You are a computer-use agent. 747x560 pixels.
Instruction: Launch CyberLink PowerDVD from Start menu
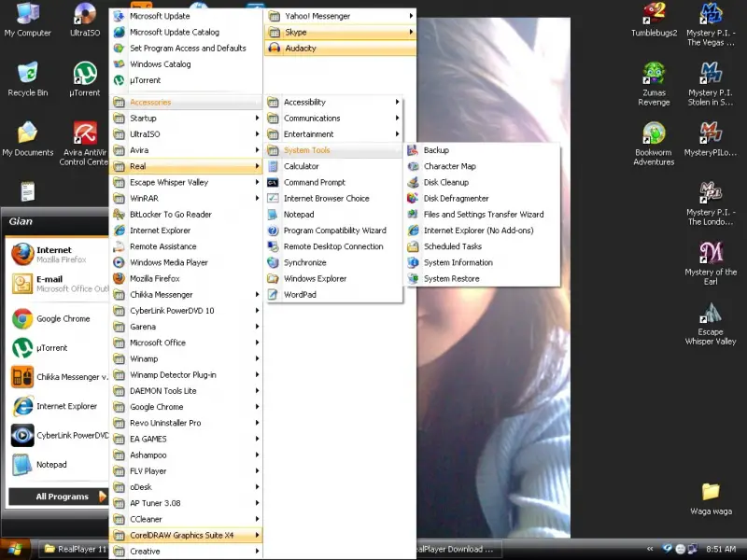tap(59, 435)
